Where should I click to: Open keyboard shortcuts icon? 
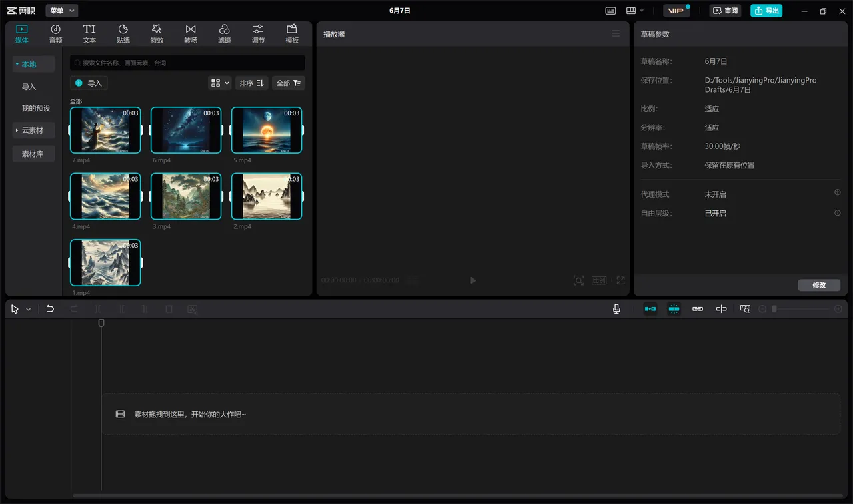(x=610, y=11)
